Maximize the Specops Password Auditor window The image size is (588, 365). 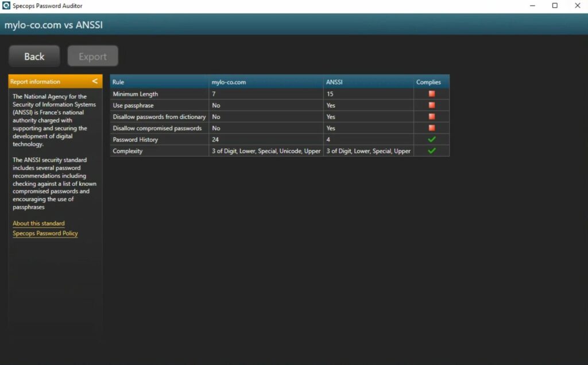pos(555,6)
